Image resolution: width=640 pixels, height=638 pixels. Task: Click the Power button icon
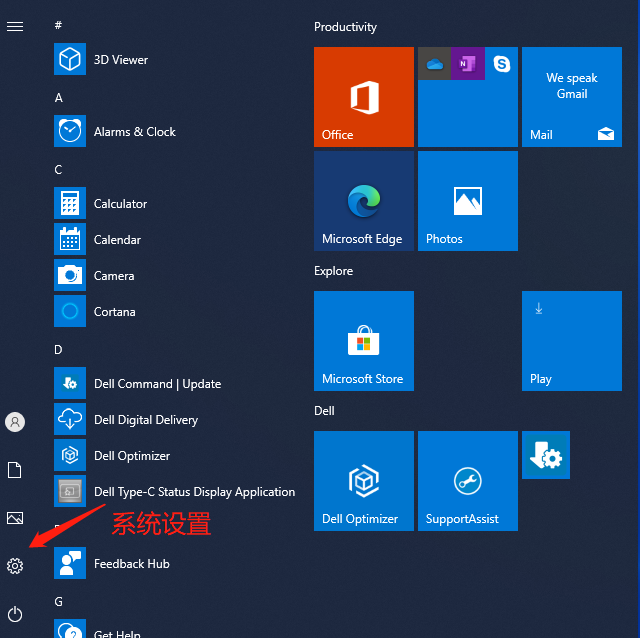click(x=15, y=614)
